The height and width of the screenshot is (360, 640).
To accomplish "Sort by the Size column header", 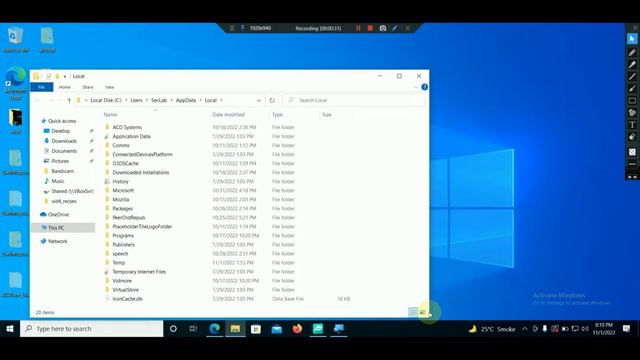I will 327,115.
